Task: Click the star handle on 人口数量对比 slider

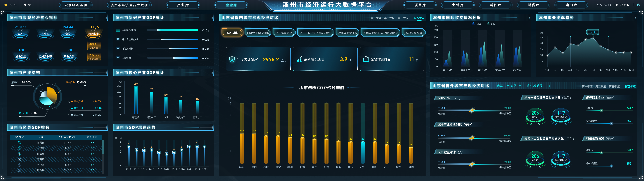Action: click(472, 164)
